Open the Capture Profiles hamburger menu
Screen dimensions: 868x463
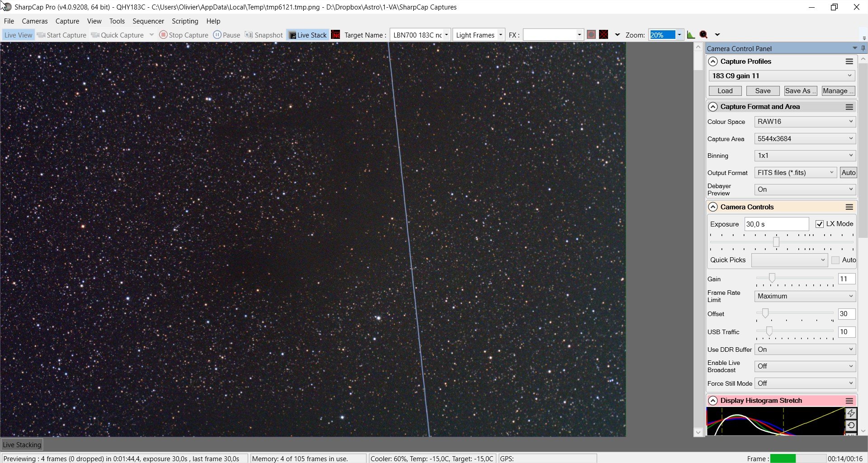click(x=849, y=61)
